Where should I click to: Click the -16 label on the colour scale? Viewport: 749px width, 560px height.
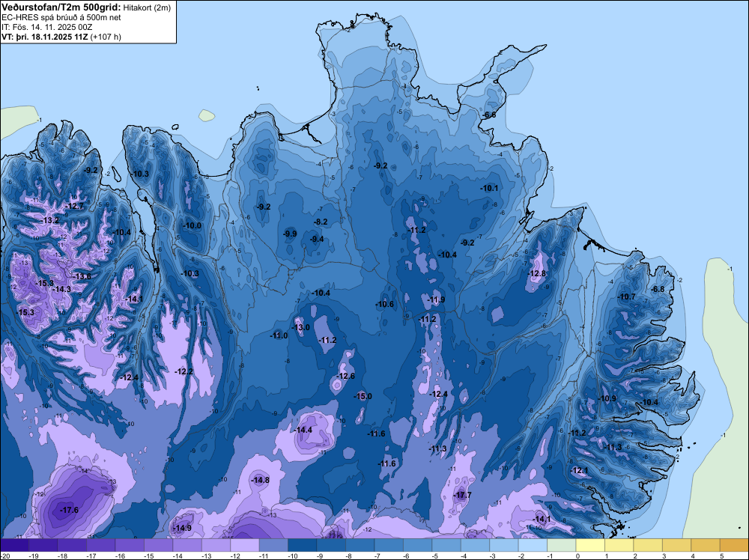pyautogui.click(x=120, y=556)
